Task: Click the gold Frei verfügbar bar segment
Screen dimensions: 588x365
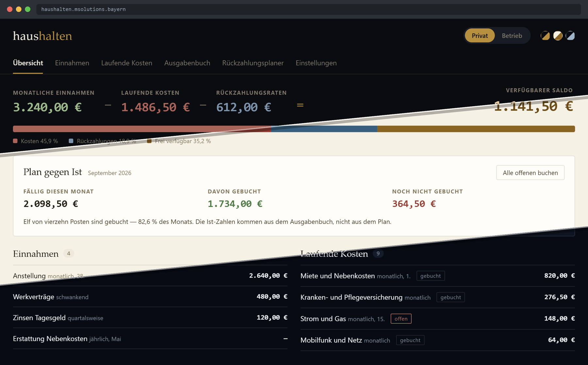Action: tap(476, 129)
